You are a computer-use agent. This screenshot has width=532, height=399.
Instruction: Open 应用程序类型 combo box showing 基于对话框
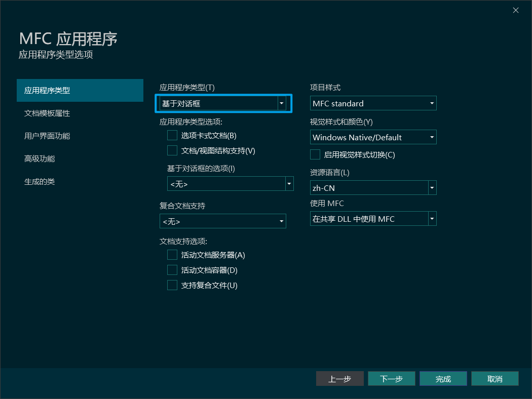[x=223, y=103]
